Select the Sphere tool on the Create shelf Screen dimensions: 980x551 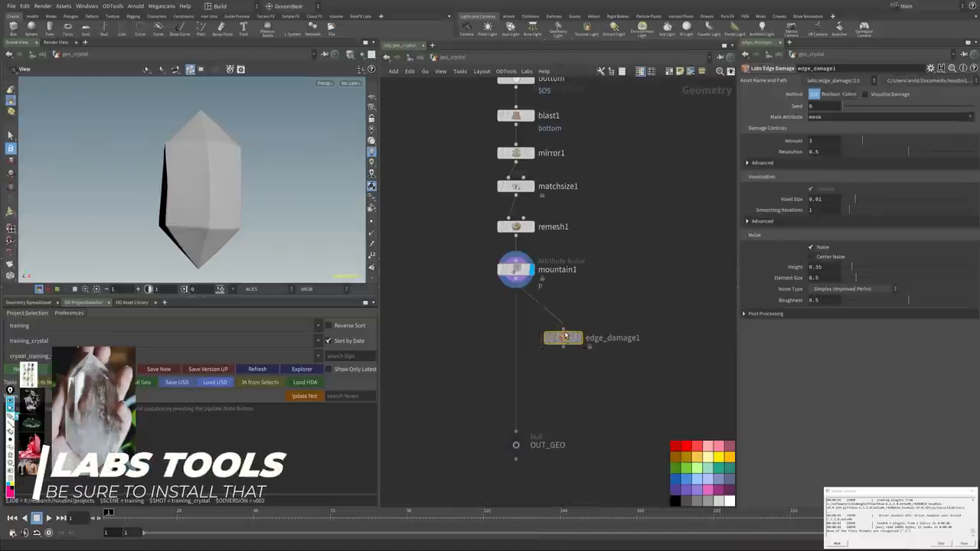tap(31, 29)
